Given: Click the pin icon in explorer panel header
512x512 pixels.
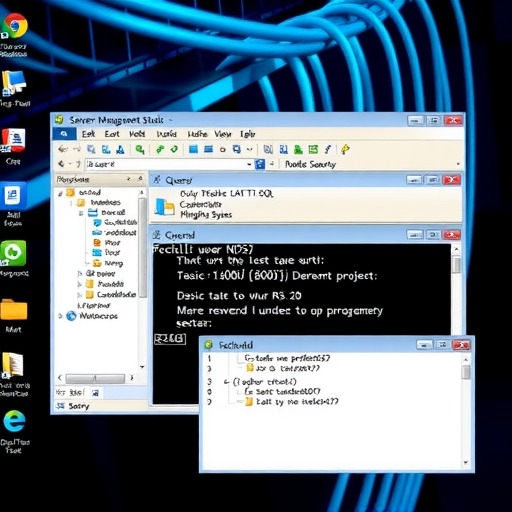Looking at the screenshot, I should [140, 179].
